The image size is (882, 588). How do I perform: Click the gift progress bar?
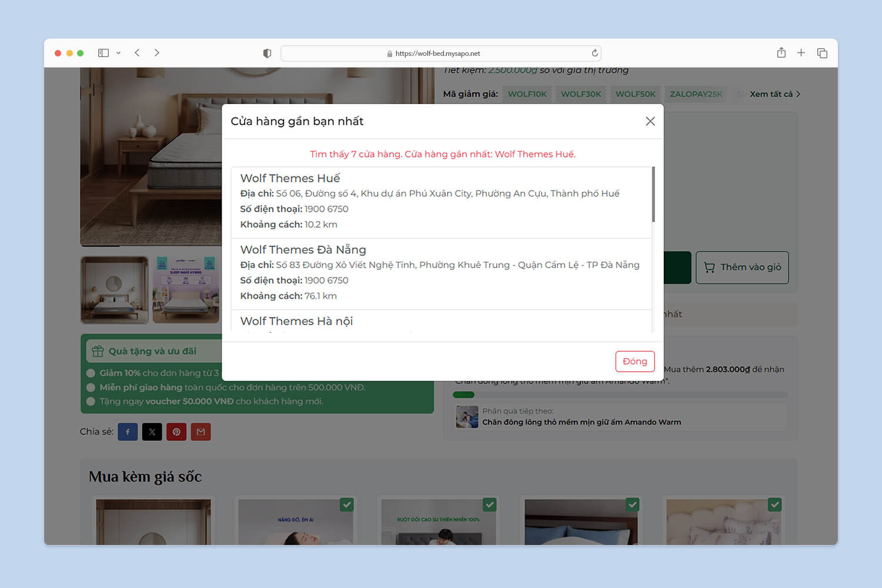(x=620, y=395)
